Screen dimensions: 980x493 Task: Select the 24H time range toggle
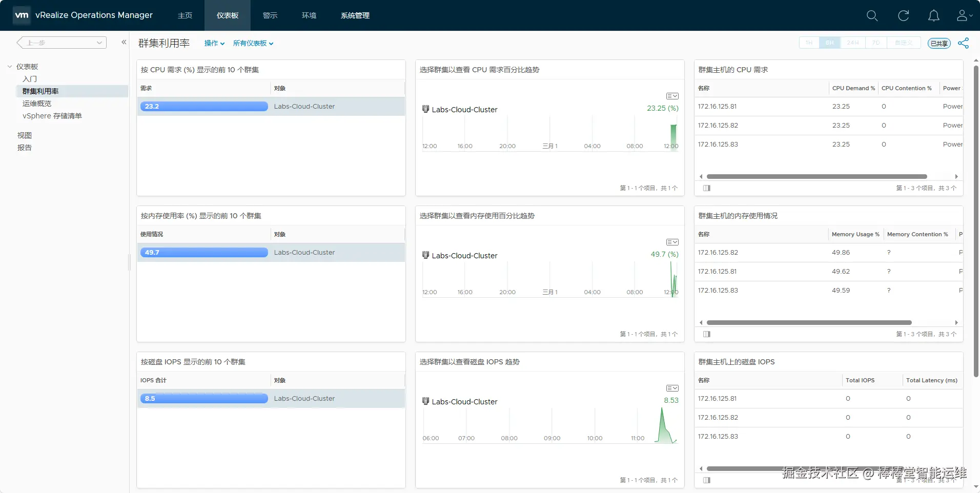pos(853,43)
